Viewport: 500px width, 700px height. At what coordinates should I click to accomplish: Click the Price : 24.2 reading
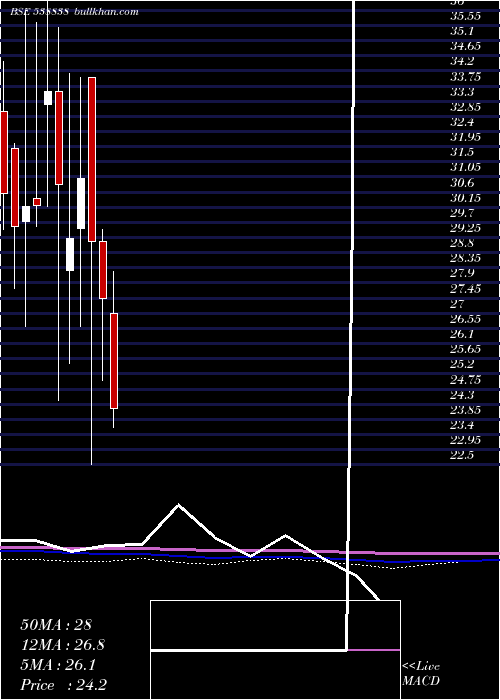click(x=63, y=685)
